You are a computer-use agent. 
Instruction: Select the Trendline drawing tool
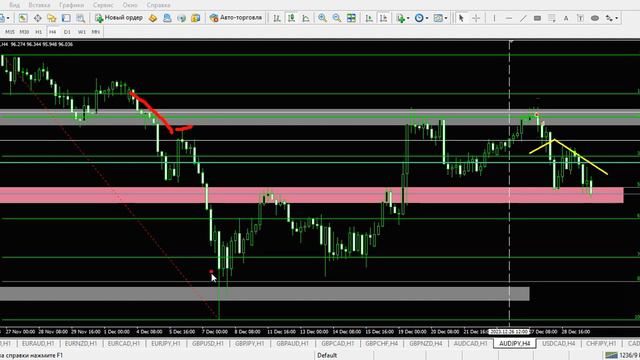[x=523, y=18]
